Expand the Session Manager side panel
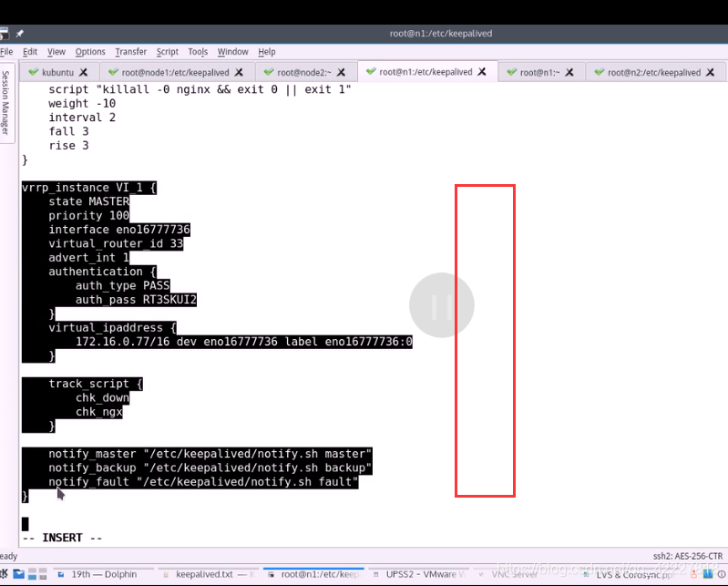 coord(5,103)
